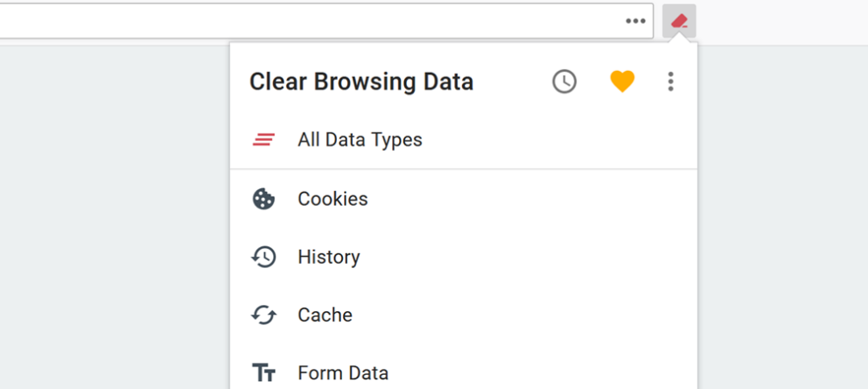Viewport: 868px width, 389px height.
Task: Click the cookie icon
Action: pos(263,199)
